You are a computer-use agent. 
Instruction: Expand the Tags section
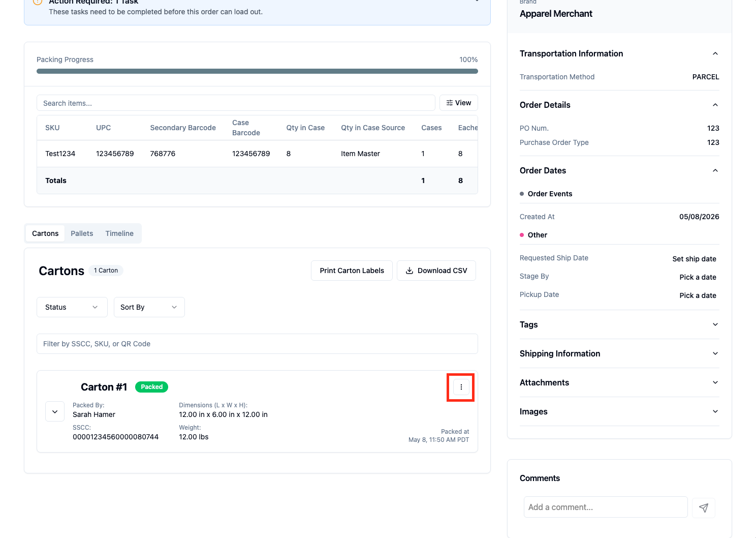pyautogui.click(x=619, y=324)
